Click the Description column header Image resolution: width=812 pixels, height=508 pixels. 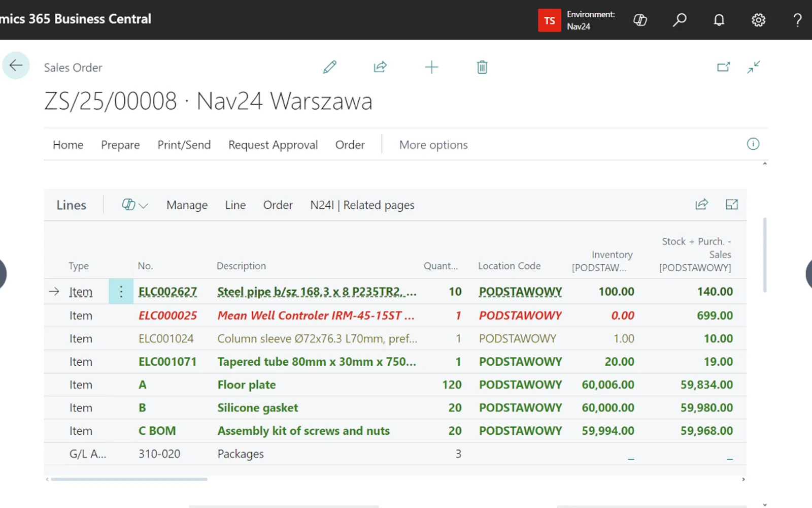point(241,266)
